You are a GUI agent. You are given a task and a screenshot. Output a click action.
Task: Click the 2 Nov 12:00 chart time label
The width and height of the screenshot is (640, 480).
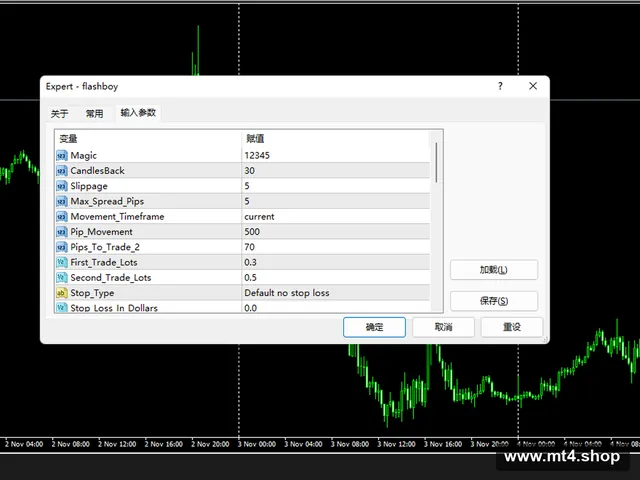pyautogui.click(x=117, y=444)
